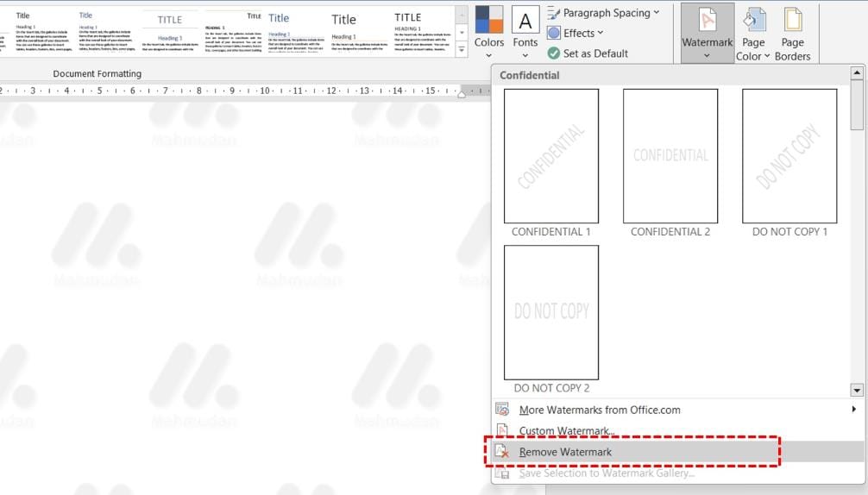Open Custom Watermark option
Screen dimensions: 868x495
[x=567, y=430]
